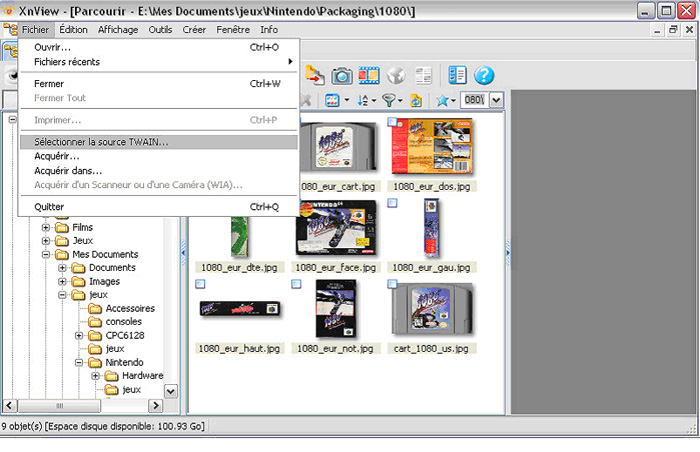The image size is (700, 452).
Task: Select thumbnail 1080_eur_face.jpg
Action: [x=335, y=228]
